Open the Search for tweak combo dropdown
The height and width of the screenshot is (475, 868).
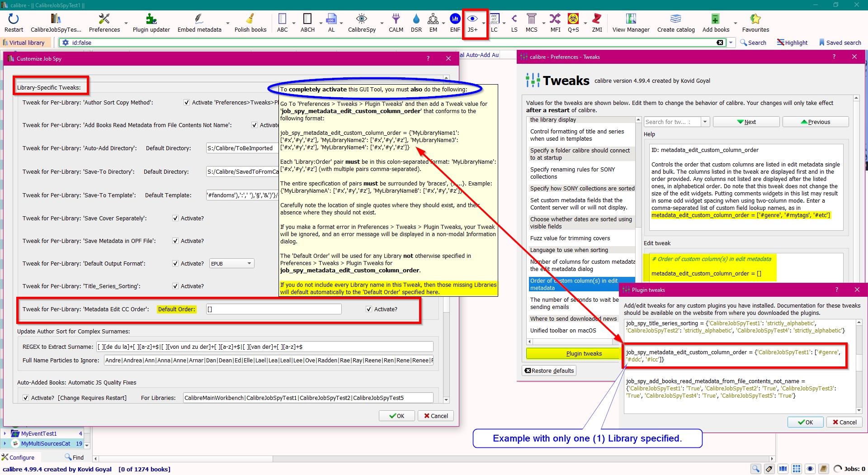705,122
